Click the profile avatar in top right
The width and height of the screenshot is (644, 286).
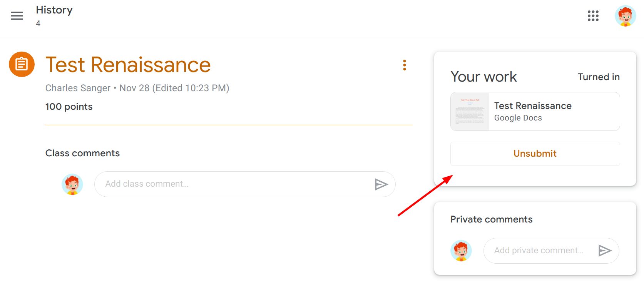point(625,16)
